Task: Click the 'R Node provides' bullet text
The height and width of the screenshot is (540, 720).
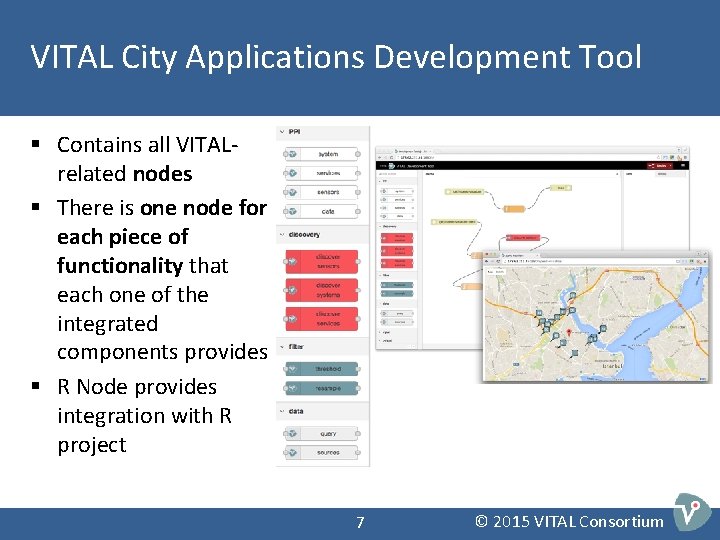Action: tap(137, 387)
